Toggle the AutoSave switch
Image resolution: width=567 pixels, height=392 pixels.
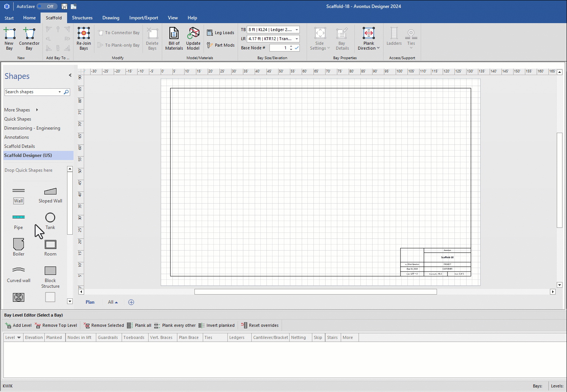48,6
